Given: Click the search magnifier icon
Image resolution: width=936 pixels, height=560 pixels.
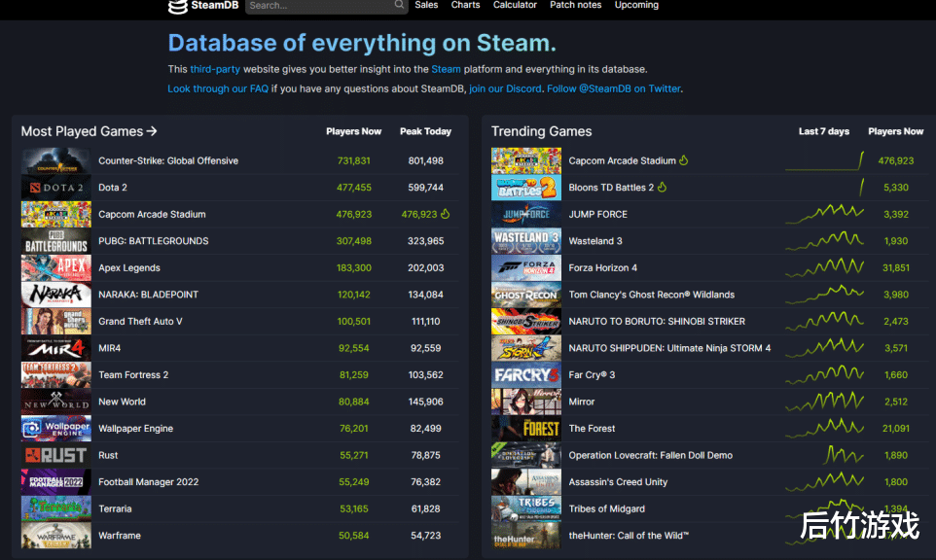Looking at the screenshot, I should [399, 5].
